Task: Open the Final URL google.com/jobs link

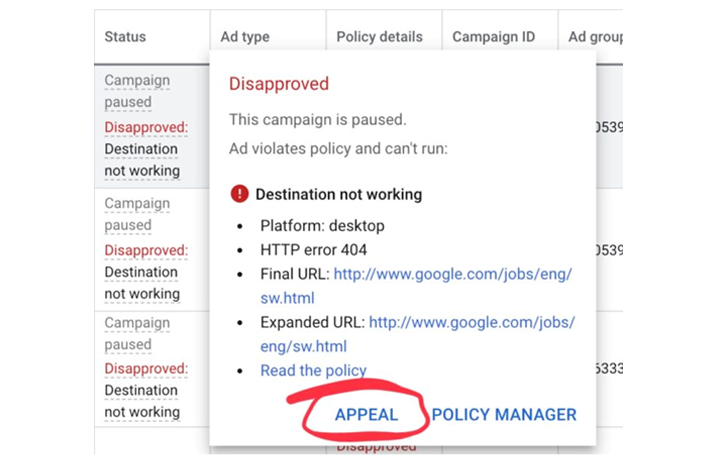Action: pos(416,286)
